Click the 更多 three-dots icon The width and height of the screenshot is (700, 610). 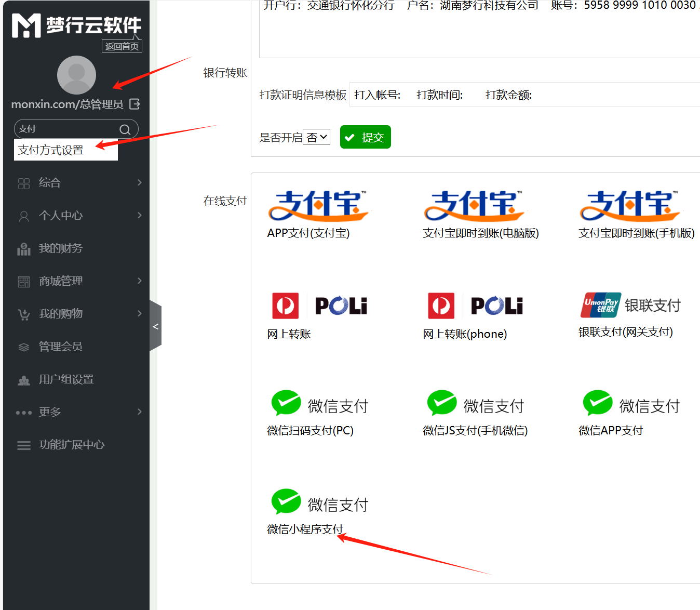[24, 413]
